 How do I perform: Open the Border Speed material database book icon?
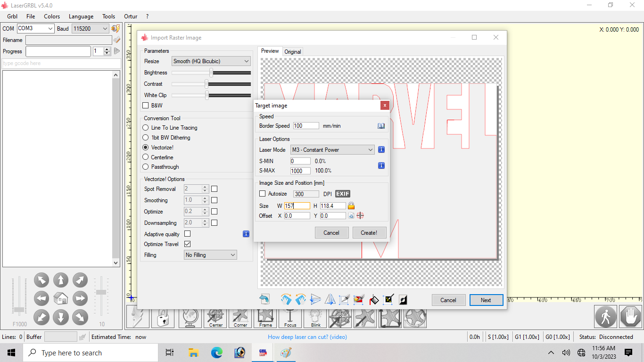[381, 126]
